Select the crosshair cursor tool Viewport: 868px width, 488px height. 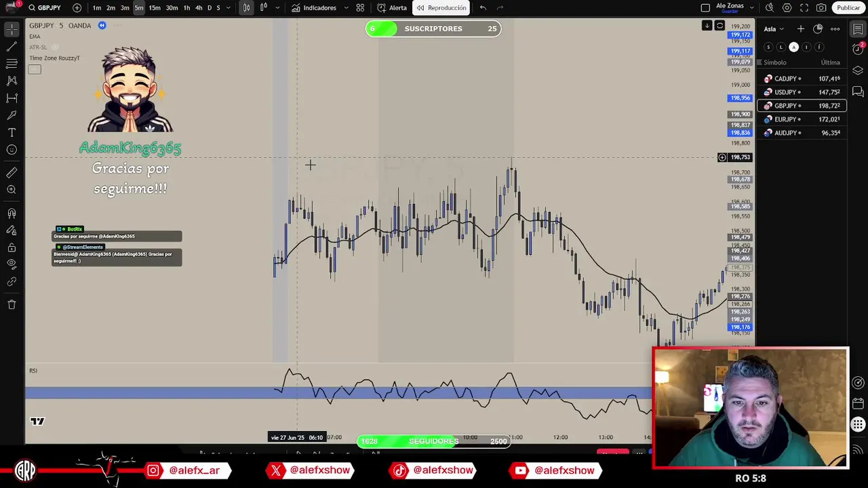[12, 30]
